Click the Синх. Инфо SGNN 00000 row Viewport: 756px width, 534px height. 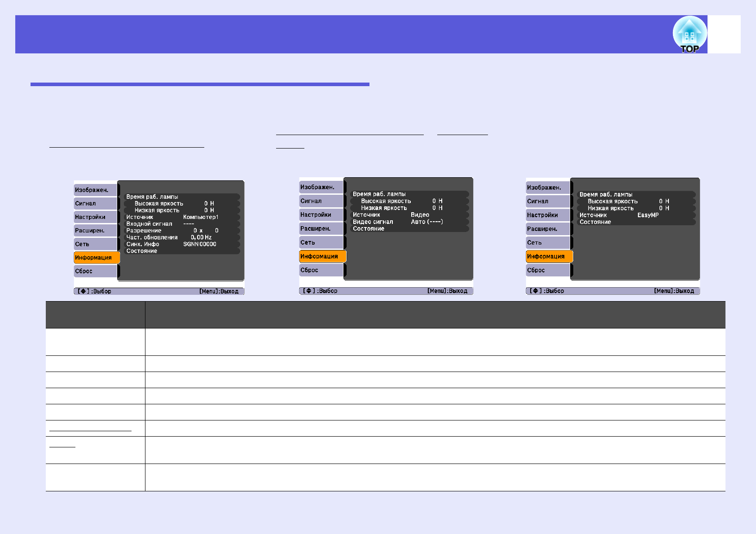pyautogui.click(x=181, y=244)
